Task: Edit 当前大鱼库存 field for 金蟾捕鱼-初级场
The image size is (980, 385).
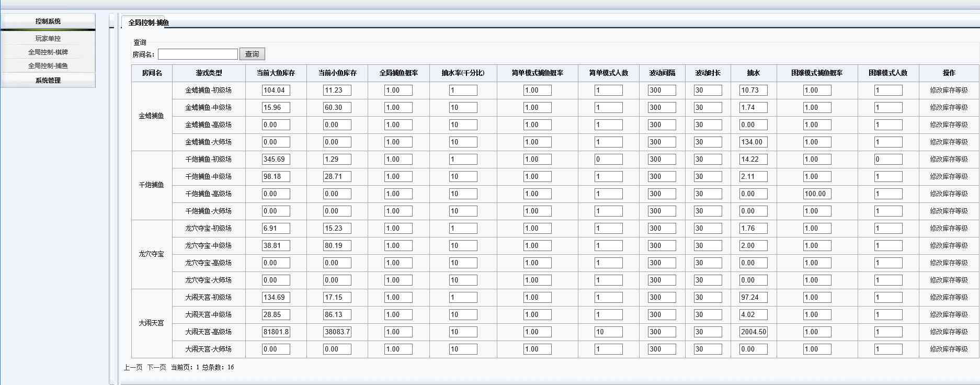Action: (276, 90)
